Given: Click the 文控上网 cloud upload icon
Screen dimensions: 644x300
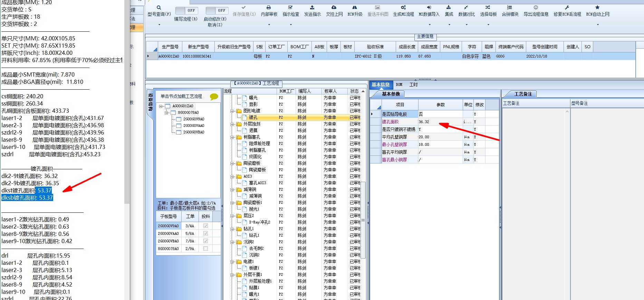Looking at the screenshot, I should [x=334, y=7].
